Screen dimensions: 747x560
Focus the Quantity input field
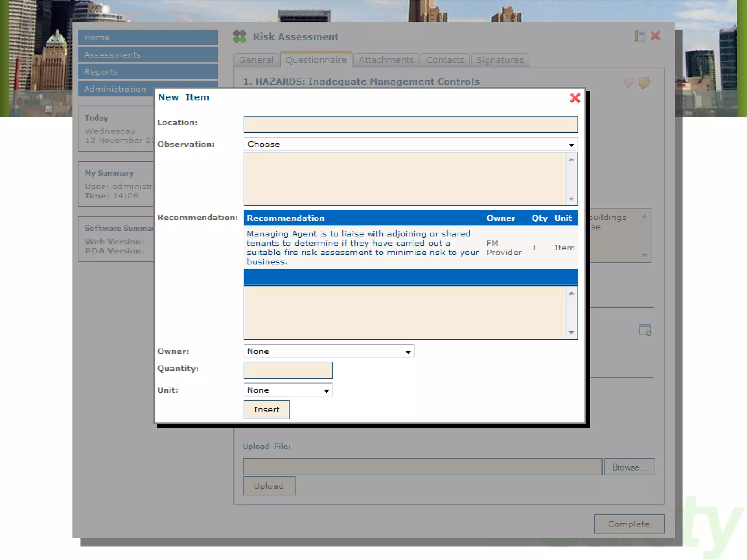(288, 370)
